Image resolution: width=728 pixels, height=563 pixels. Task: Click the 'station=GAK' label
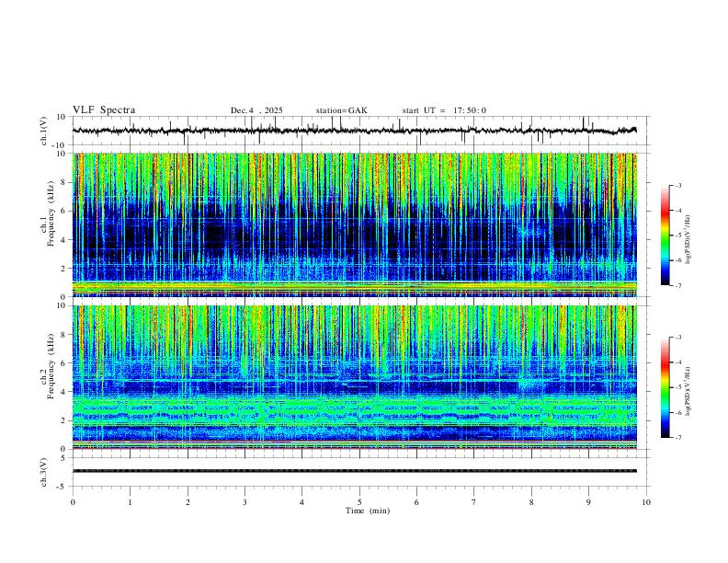341,110
